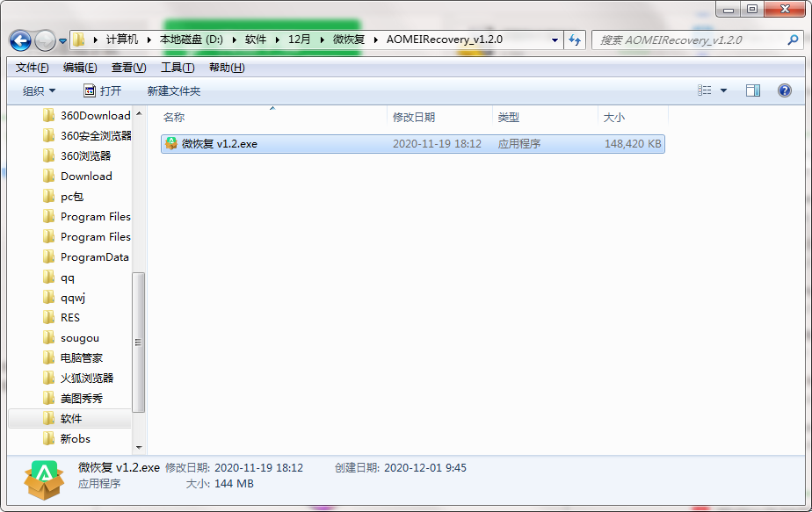
Task: Click the 大小: 144 MB details entry
Action: [x=220, y=484]
